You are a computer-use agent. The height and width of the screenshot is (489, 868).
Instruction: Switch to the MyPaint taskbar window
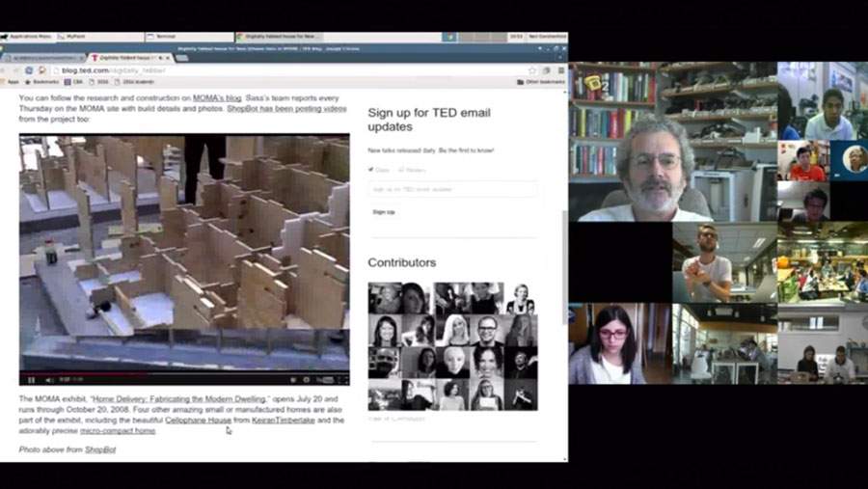[x=99, y=37]
